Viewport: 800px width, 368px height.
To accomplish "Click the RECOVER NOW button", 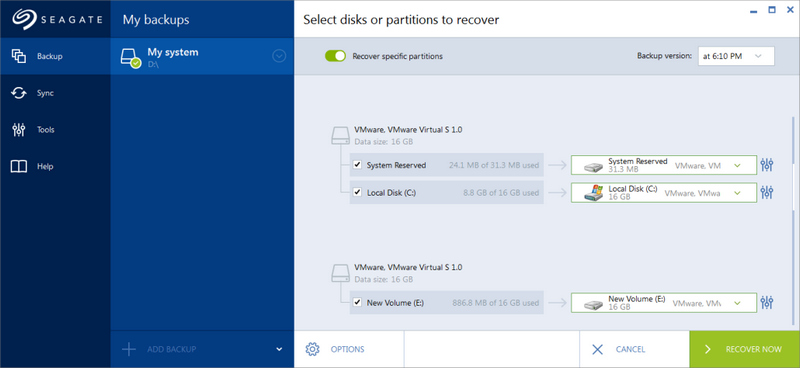I will [744, 349].
